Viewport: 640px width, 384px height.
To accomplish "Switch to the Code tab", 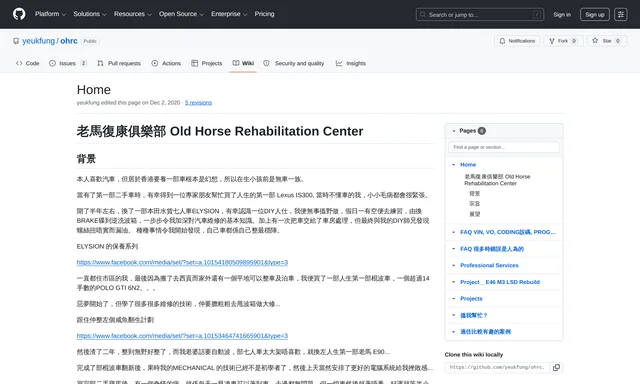I will (x=27, y=63).
